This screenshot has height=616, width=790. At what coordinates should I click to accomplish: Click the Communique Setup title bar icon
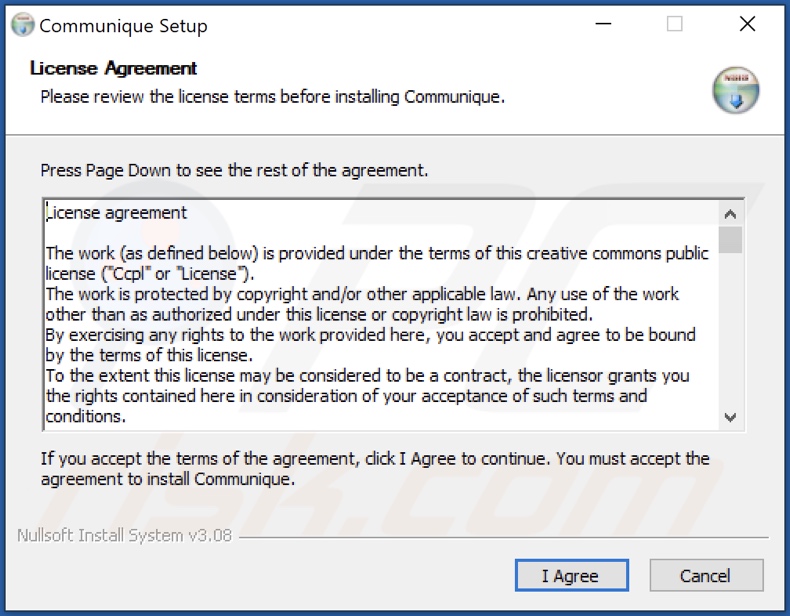[x=22, y=25]
